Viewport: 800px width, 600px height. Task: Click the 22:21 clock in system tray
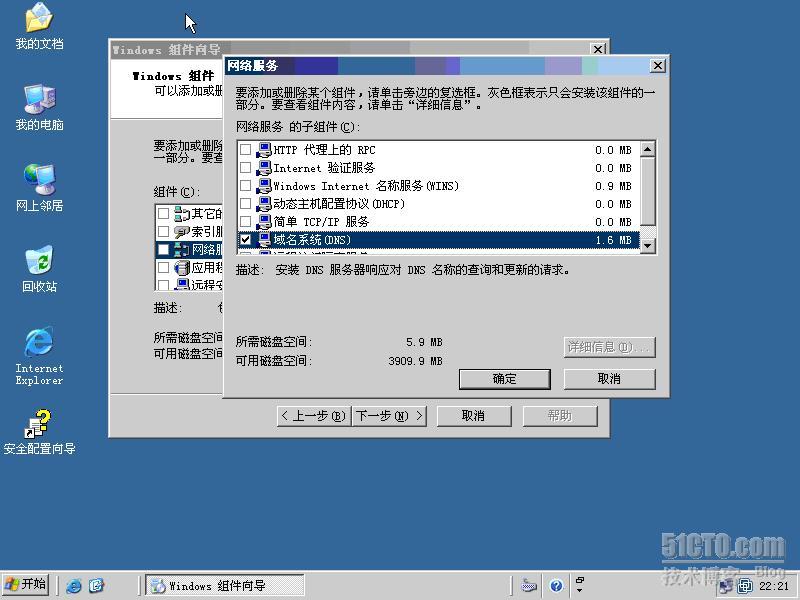pyautogui.click(x=773, y=586)
